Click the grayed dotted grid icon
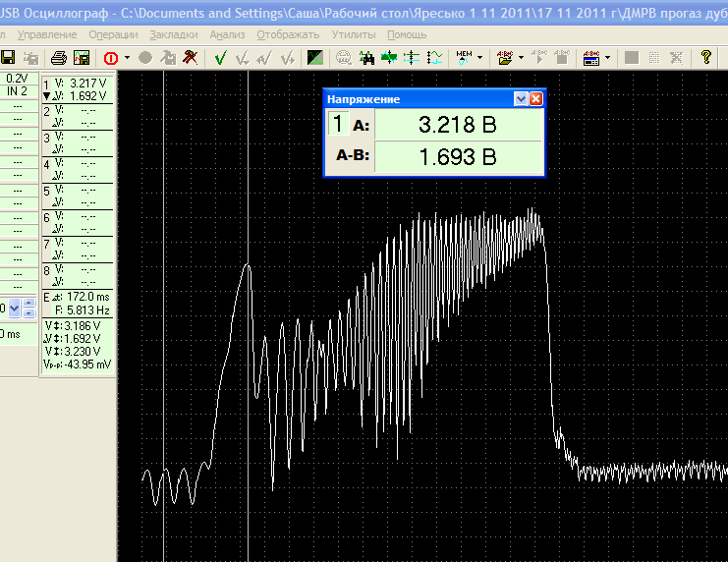 coord(654,58)
